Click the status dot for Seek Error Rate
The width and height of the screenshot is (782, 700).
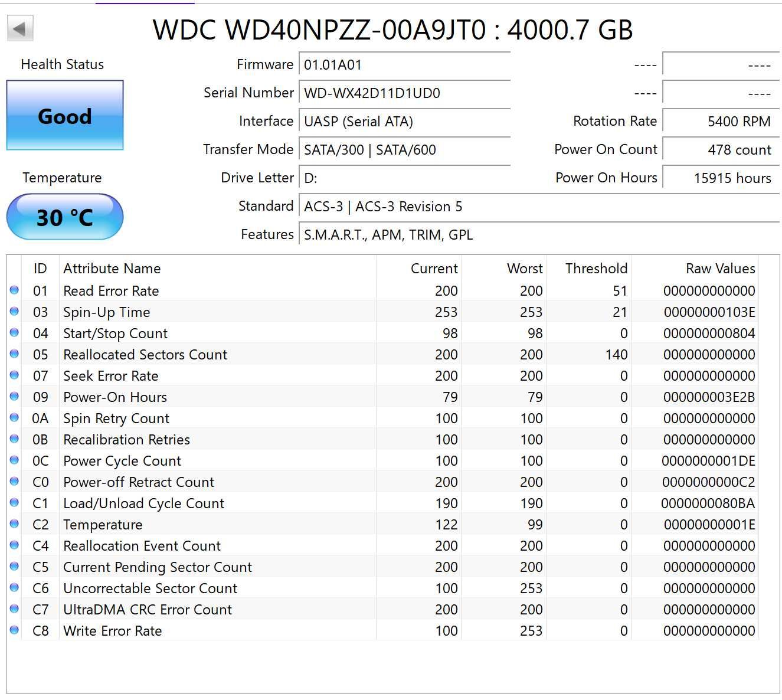pyautogui.click(x=14, y=375)
